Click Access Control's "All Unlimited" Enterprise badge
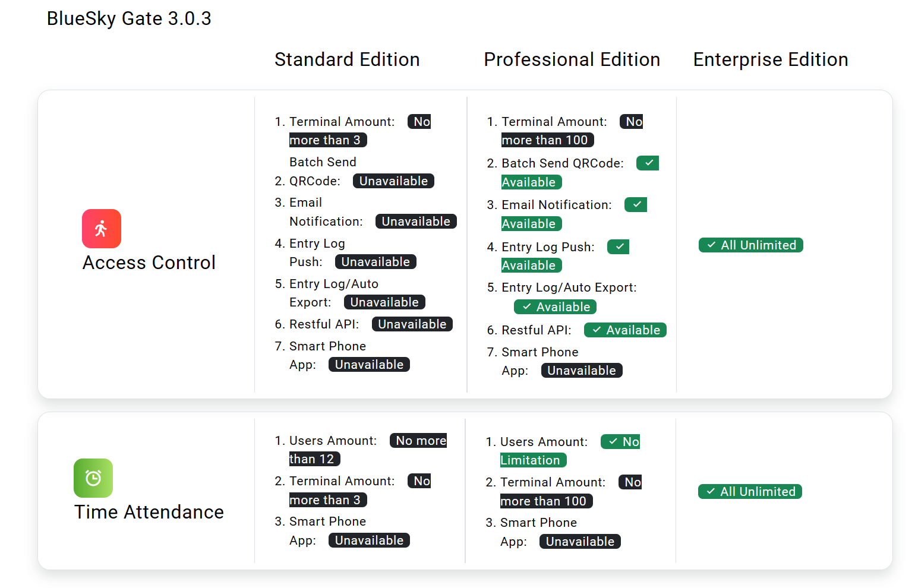915x588 pixels. point(751,245)
